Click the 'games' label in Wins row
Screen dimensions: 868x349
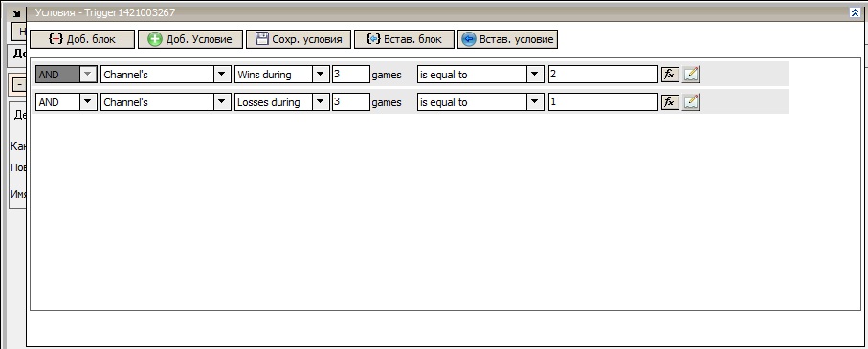tap(387, 75)
